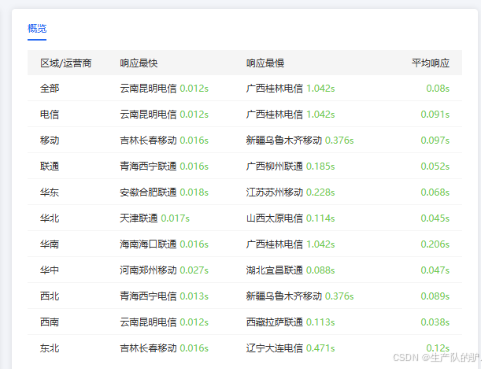Select fastest response cell in the 西南 row
Image resolution: width=486 pixels, height=369 pixels.
(164, 322)
